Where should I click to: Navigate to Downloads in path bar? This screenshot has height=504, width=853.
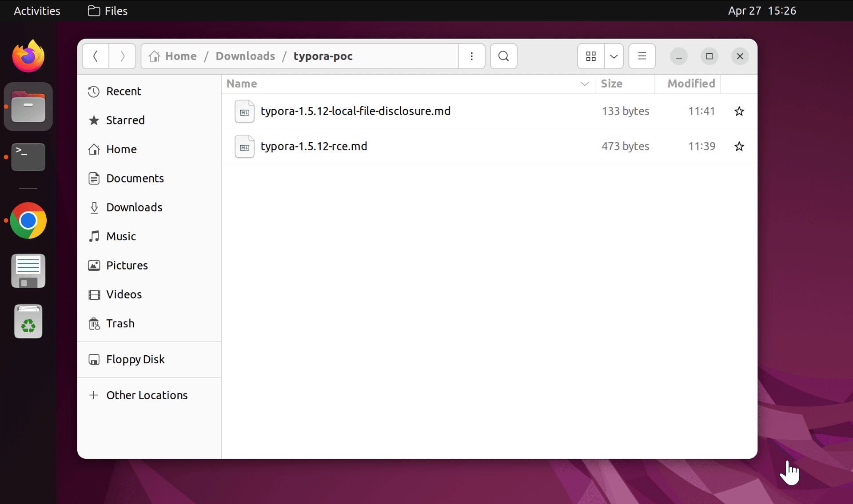pyautogui.click(x=245, y=56)
